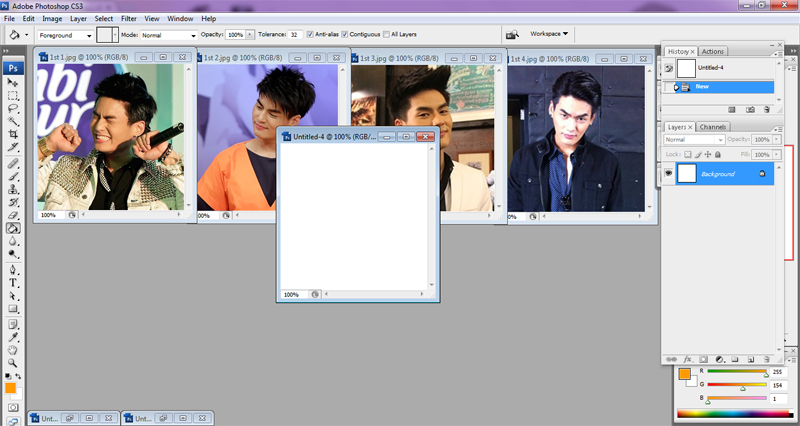
Task: Toggle lock position
Action: tap(708, 154)
